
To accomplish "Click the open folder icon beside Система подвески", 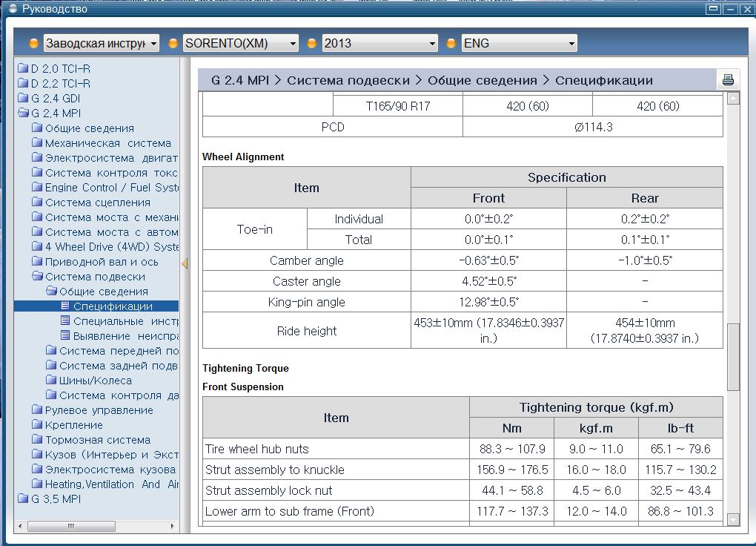I will pyautogui.click(x=37, y=277).
